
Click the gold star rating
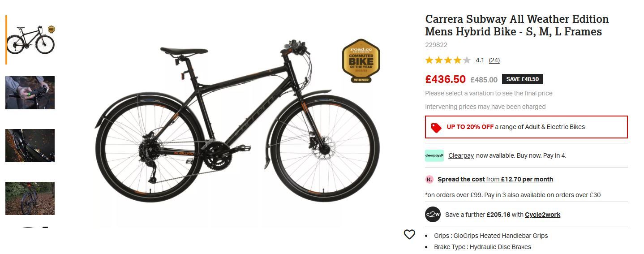pyautogui.click(x=447, y=60)
